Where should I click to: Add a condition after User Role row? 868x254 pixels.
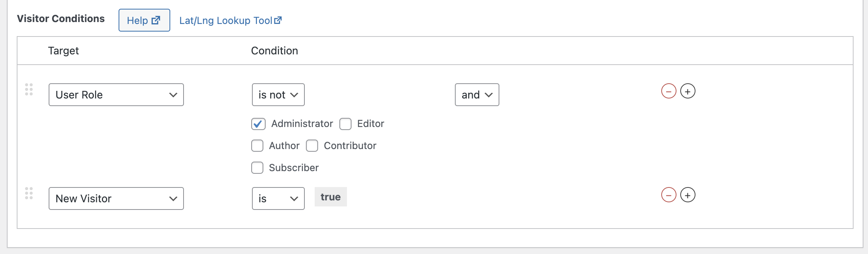[687, 91]
